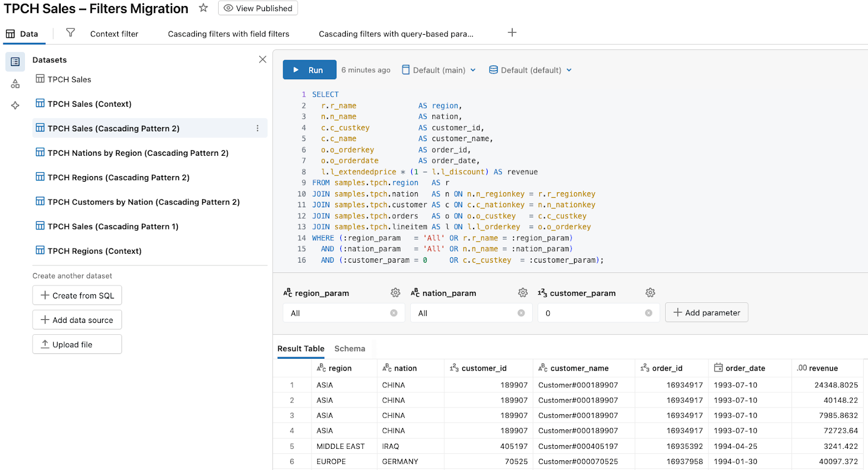Screen dimensions: 868x470
Task: Select TPCH Sales (Cascading Pattern 1) dataset
Action: click(150, 226)
